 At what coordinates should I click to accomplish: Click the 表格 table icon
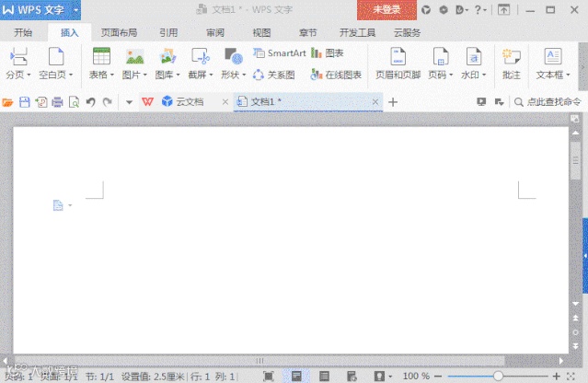coord(101,57)
